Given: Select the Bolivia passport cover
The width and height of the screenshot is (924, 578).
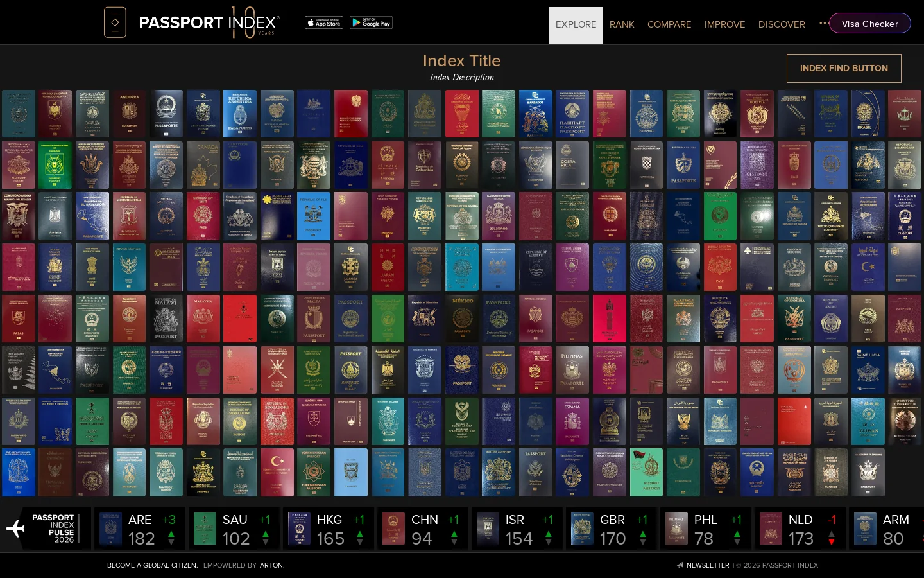Looking at the screenshot, I should pyautogui.click(x=757, y=114).
